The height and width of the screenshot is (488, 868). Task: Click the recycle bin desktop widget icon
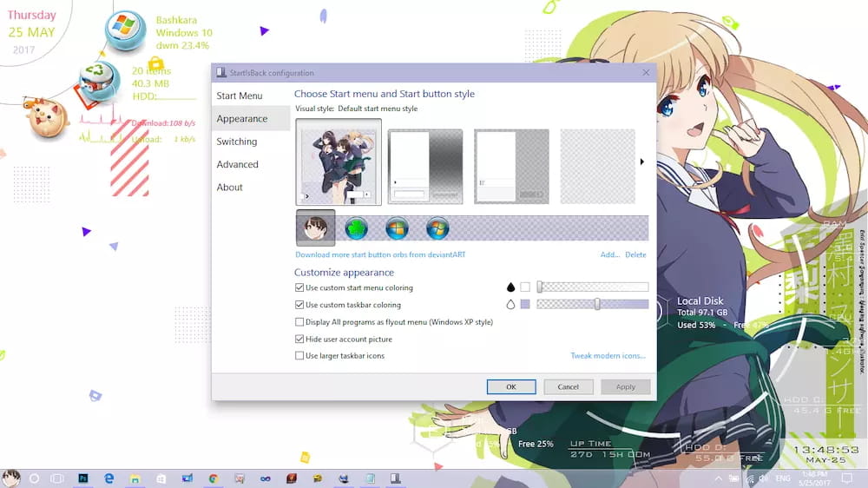(98, 82)
